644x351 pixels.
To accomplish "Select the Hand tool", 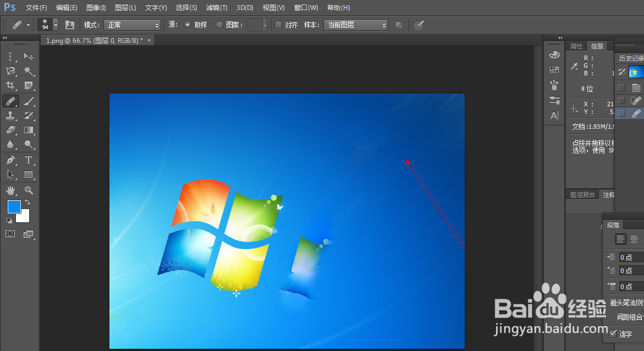I will [x=10, y=190].
